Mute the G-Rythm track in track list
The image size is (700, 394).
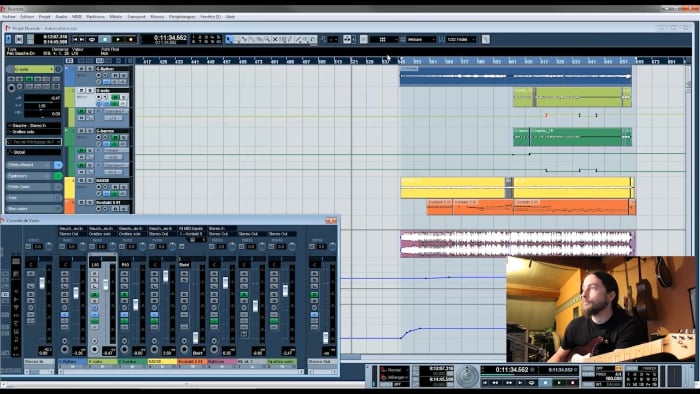(x=81, y=69)
